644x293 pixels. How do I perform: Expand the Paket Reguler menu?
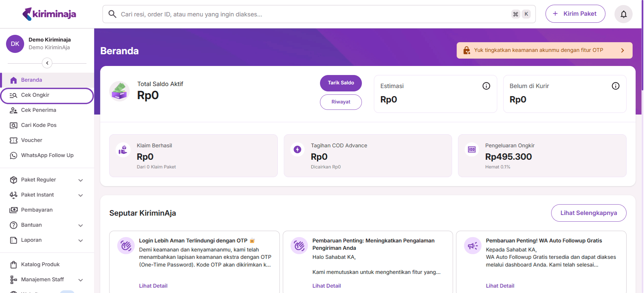pyautogui.click(x=80, y=180)
